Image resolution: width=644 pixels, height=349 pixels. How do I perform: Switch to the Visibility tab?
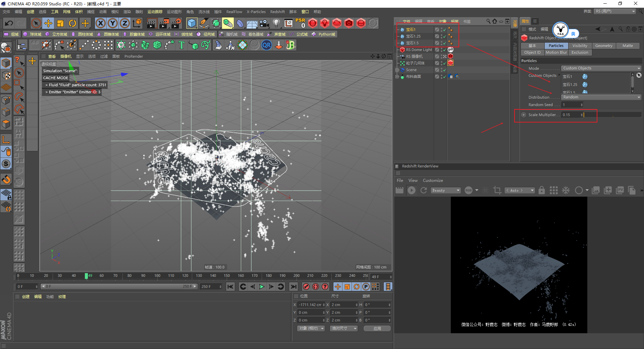(580, 46)
